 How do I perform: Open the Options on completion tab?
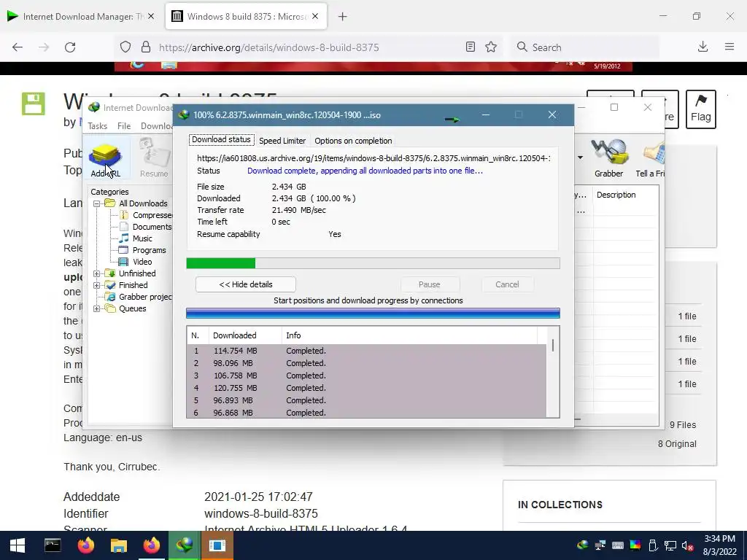(353, 141)
